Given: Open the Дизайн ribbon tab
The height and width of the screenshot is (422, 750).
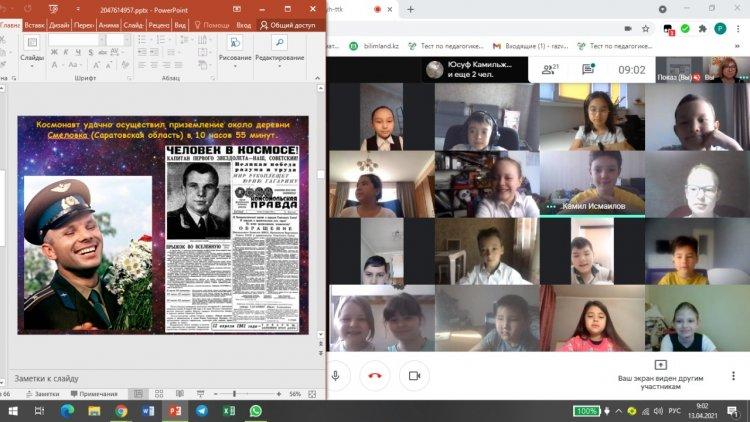Looking at the screenshot, I should click(x=59, y=25).
